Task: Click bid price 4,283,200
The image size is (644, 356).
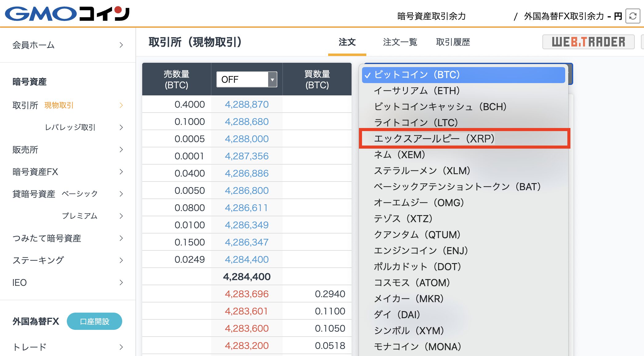Action: click(247, 346)
